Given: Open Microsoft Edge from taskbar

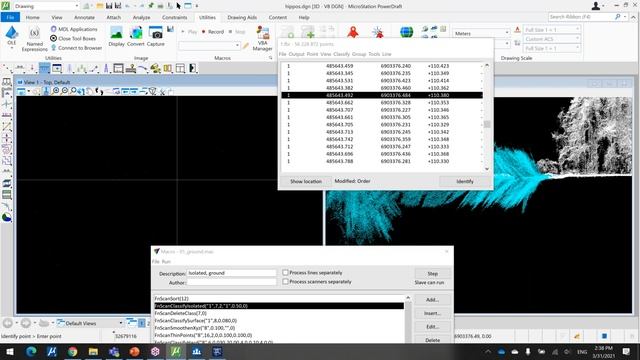Looking at the screenshot, I should coord(31,351).
